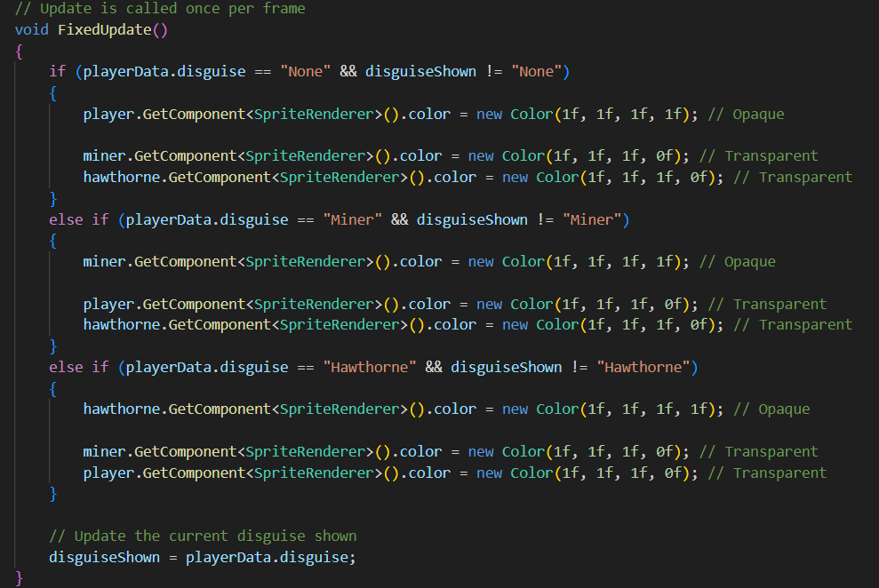Click the void keyword before FixedUpdate
Image resolution: width=879 pixels, height=588 pixels.
pyautogui.click(x=32, y=29)
